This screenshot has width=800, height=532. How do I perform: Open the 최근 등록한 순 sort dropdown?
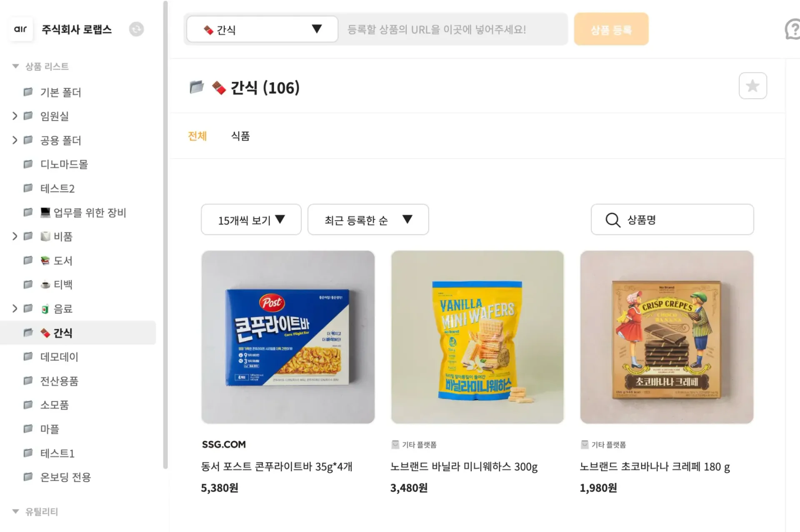(x=368, y=220)
